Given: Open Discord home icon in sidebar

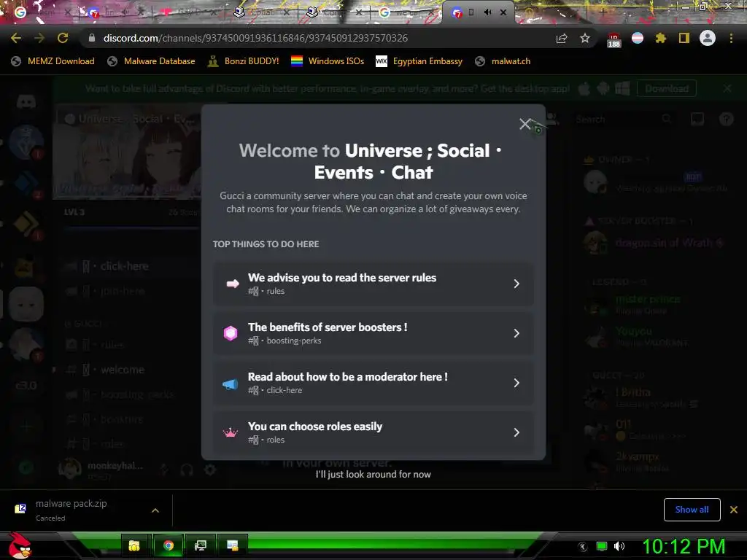Looking at the screenshot, I should pos(26,101).
